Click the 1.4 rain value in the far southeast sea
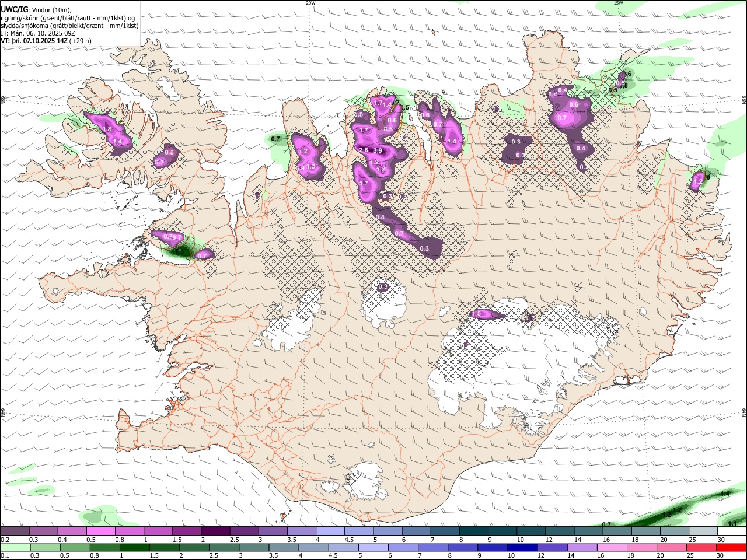The image size is (747, 560). (x=725, y=494)
